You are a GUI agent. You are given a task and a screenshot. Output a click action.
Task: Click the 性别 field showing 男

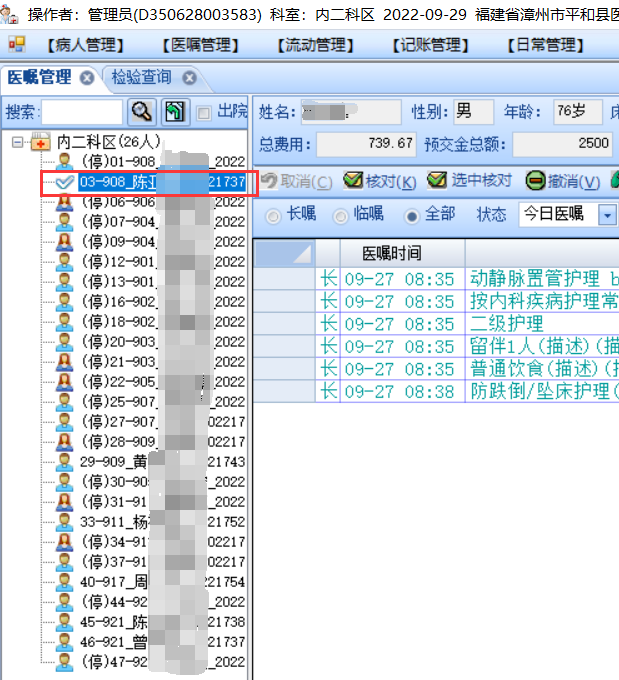coord(474,112)
